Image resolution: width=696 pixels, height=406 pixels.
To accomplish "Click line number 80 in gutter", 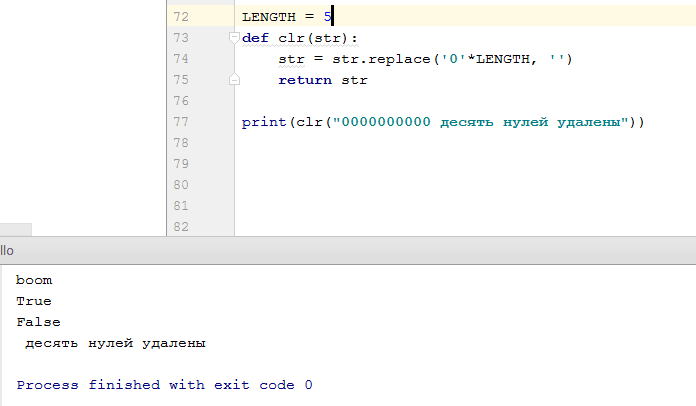I will (x=181, y=185).
